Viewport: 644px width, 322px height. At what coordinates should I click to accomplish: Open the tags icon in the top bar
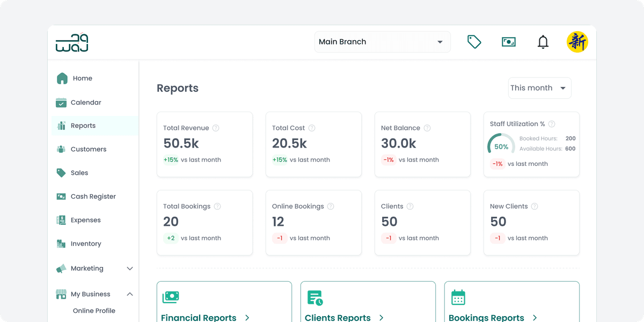pos(474,41)
